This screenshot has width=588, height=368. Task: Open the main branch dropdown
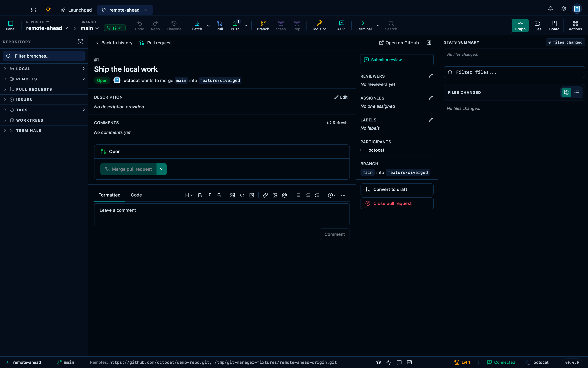[90, 28]
